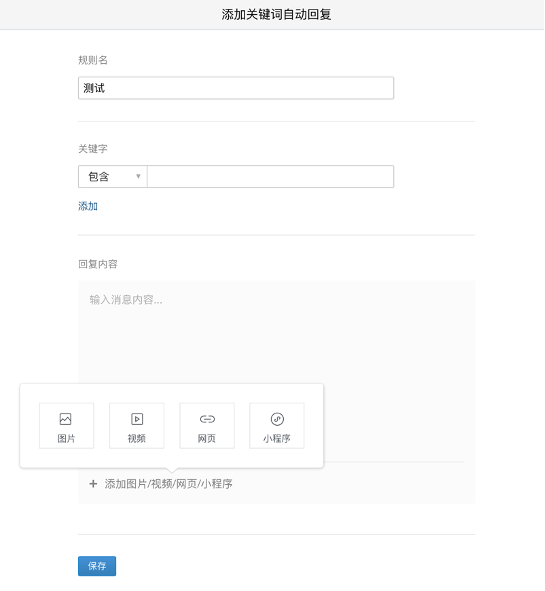Select the 图片 image icon
This screenshot has width=545, height=591.
click(x=66, y=419)
